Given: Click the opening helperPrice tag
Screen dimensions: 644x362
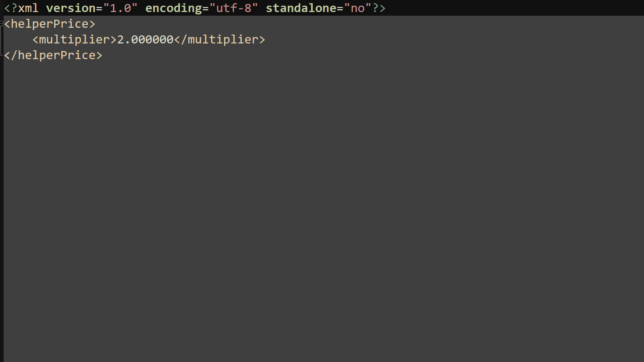Looking at the screenshot, I should [x=50, y=24].
